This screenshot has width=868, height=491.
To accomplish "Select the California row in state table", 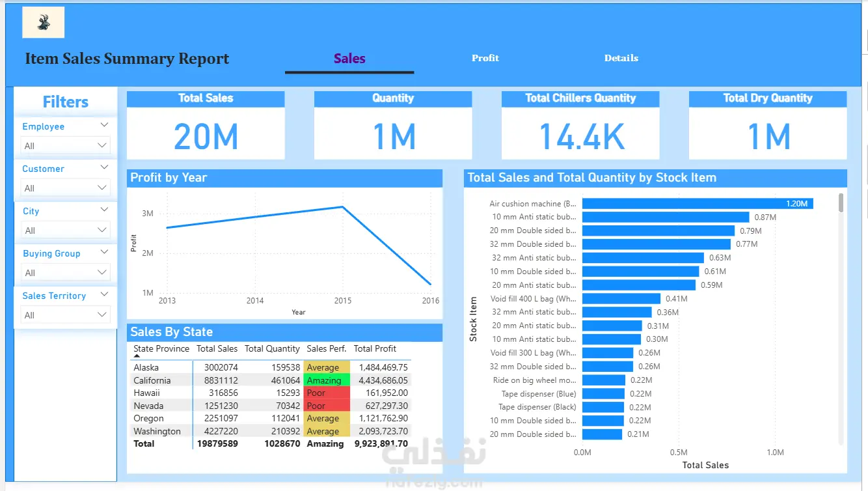I will click(271, 380).
